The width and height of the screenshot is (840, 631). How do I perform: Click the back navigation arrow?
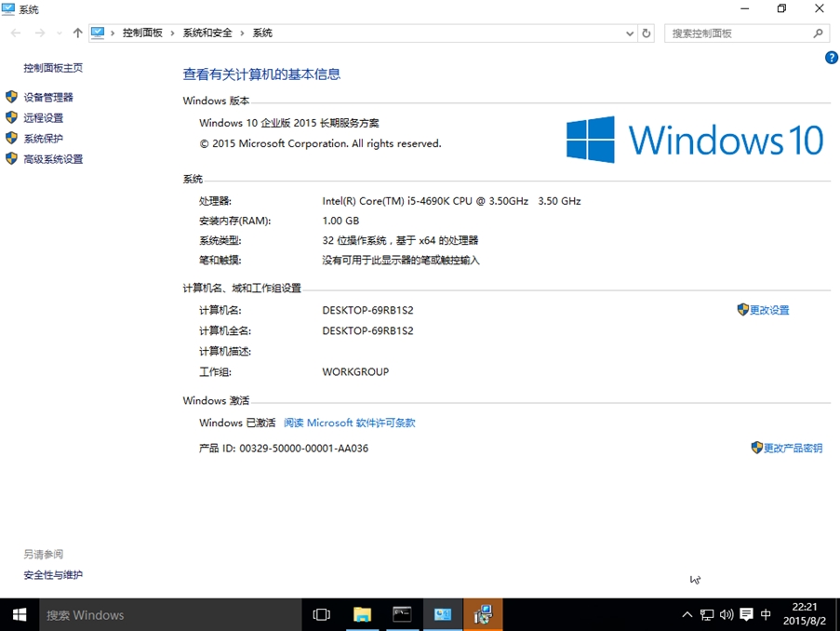(16, 34)
